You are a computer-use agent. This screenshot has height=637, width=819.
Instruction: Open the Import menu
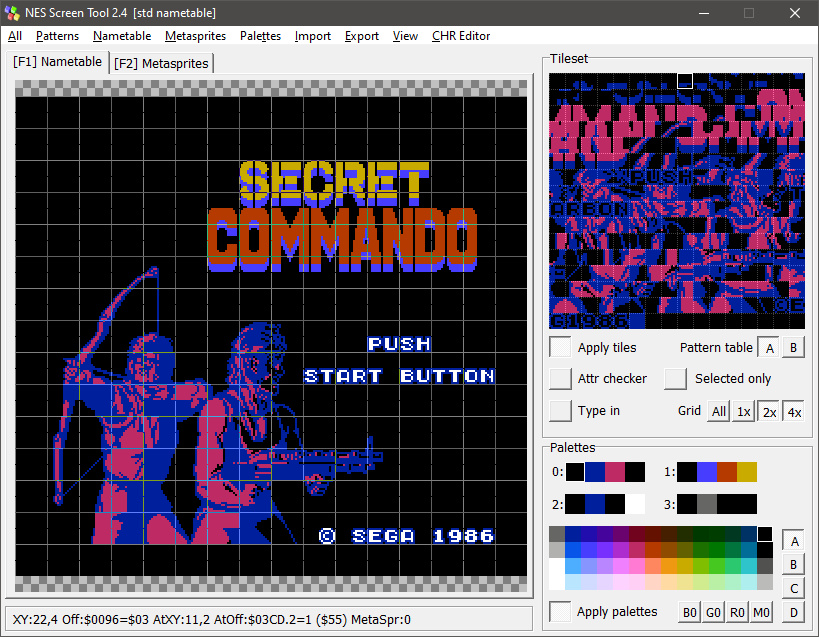tap(312, 36)
